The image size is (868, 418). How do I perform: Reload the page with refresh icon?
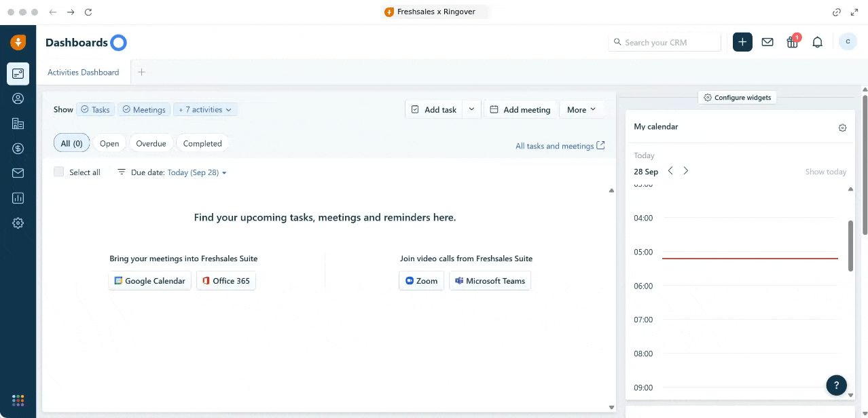[88, 12]
